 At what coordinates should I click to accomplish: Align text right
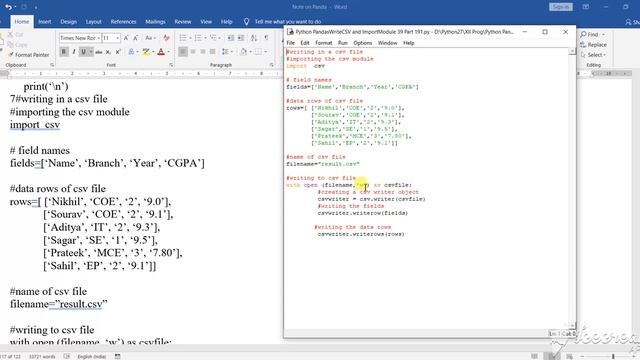click(x=202, y=52)
